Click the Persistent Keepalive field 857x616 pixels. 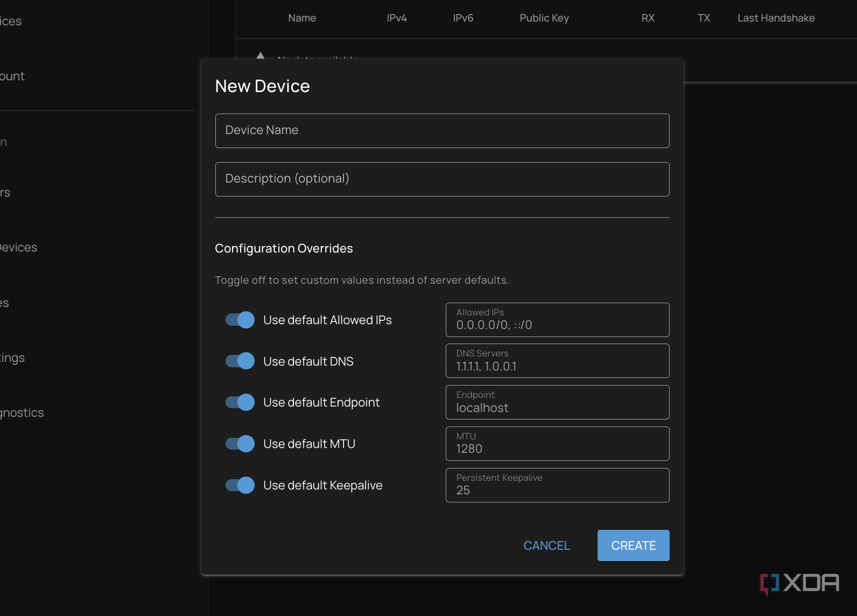(557, 485)
